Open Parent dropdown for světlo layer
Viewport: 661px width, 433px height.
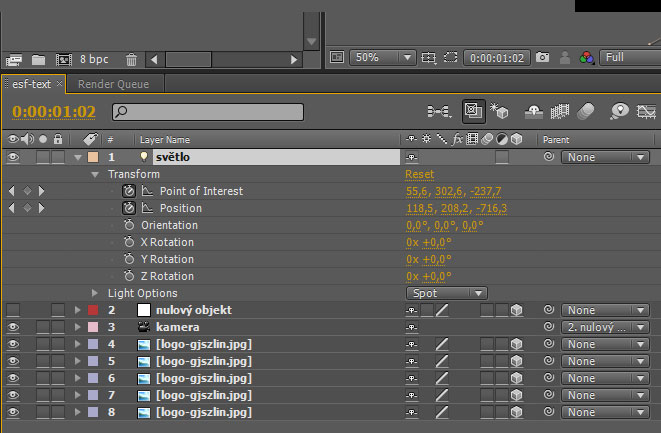605,157
